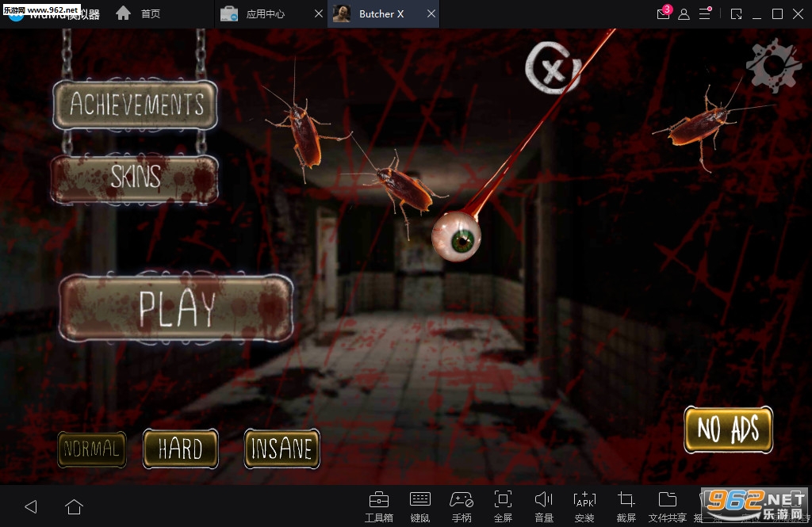This screenshot has height=527, width=812.
Task: Open 音量 volume control
Action: pos(544,506)
